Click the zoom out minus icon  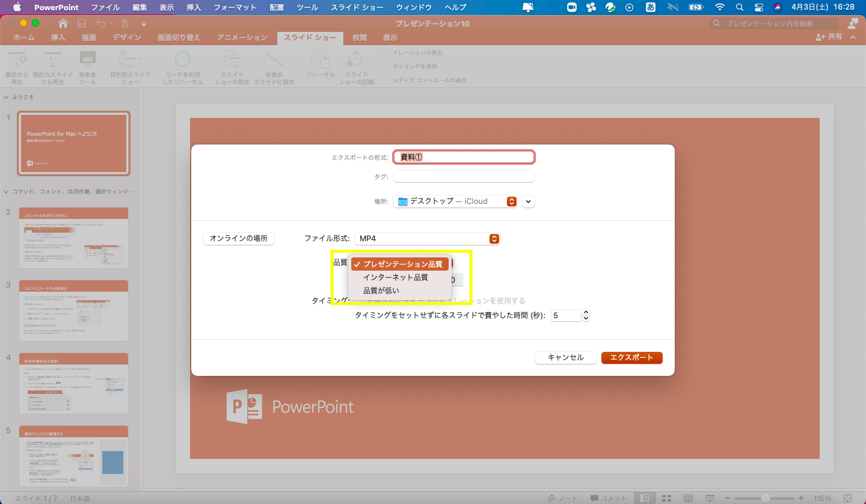[728, 499]
